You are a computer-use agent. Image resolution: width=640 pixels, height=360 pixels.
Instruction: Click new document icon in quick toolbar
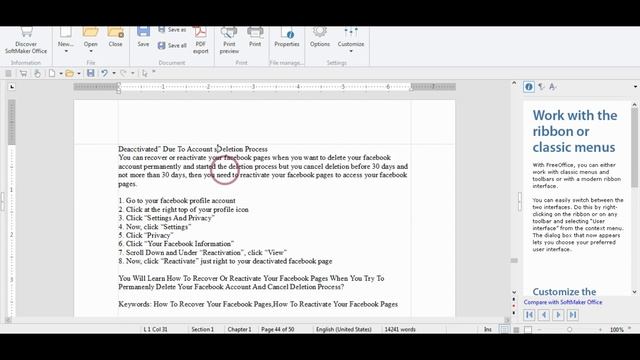[x=52, y=73]
